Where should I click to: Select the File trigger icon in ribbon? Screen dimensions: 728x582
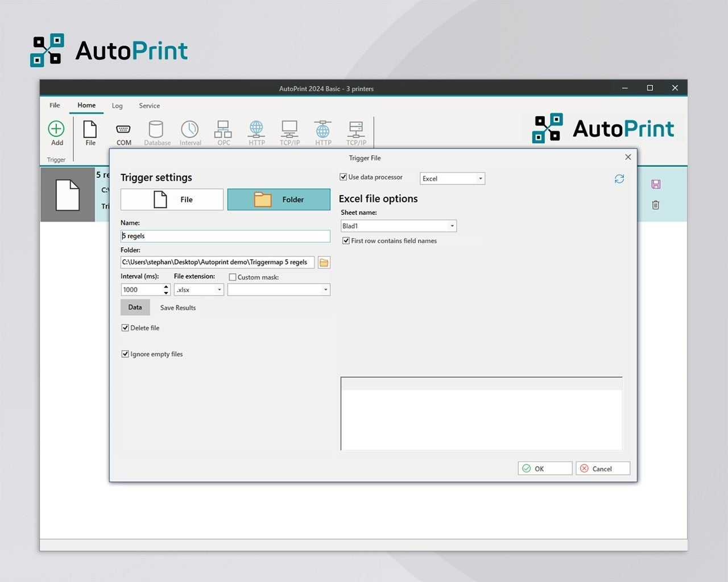pos(90,130)
